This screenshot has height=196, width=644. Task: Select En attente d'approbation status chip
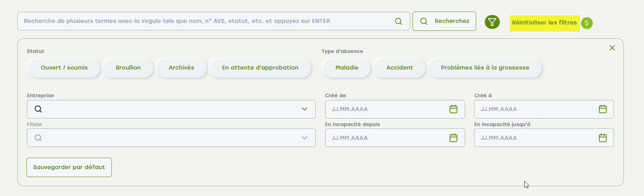pos(260,68)
